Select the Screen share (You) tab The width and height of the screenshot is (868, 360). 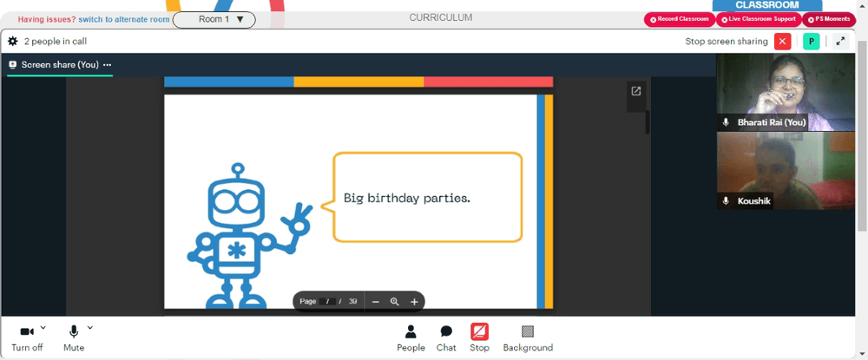(60, 65)
